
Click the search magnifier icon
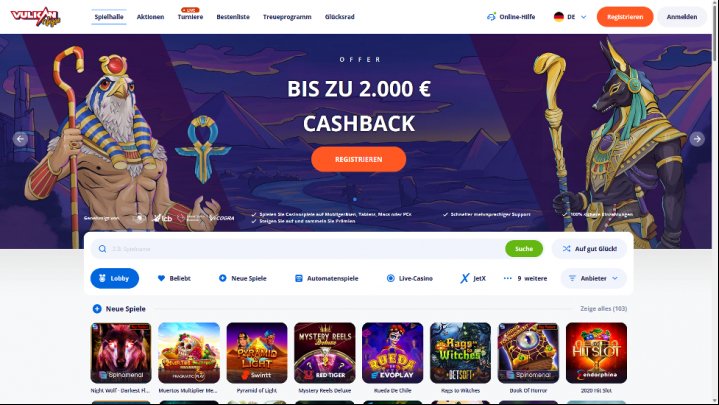(x=102, y=249)
